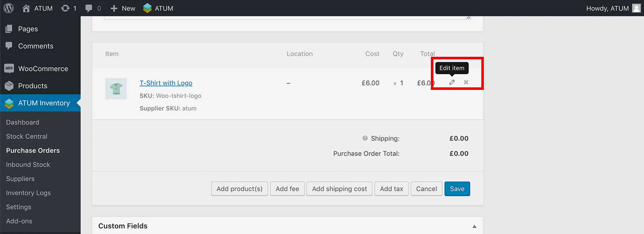Open the T-Shirt with Logo link
The width and height of the screenshot is (644, 234).
pos(166,83)
